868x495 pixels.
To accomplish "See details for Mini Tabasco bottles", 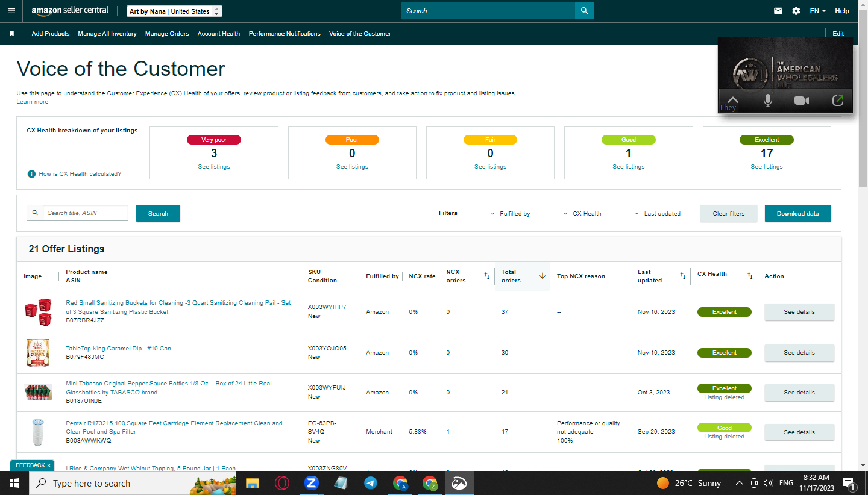I will tap(799, 393).
